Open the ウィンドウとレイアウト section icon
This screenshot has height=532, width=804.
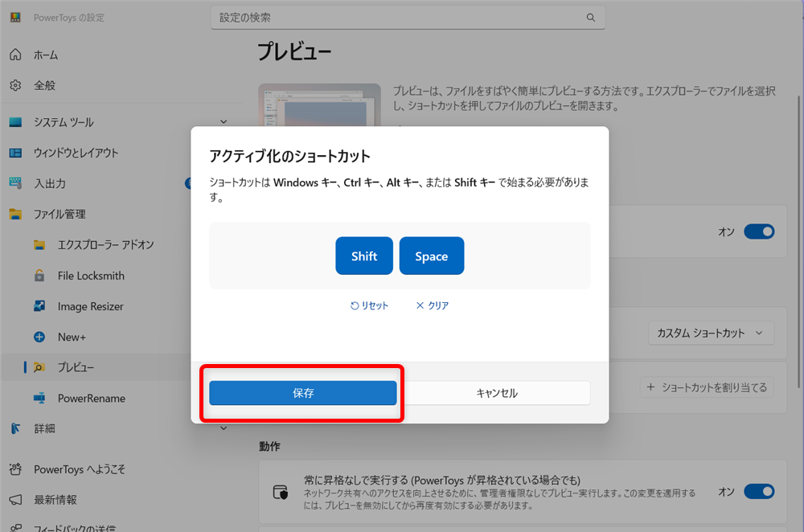(x=17, y=153)
